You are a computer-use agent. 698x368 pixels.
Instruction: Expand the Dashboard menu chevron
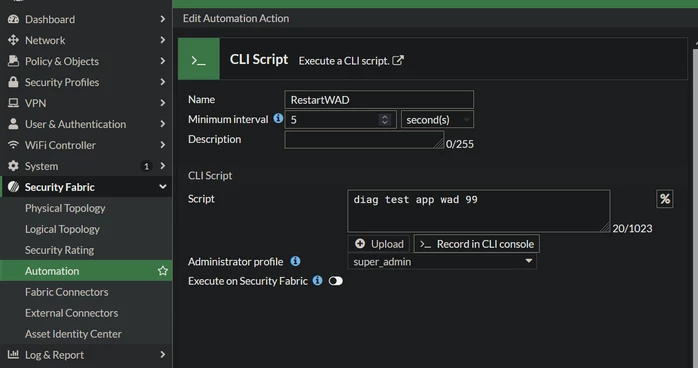point(162,19)
